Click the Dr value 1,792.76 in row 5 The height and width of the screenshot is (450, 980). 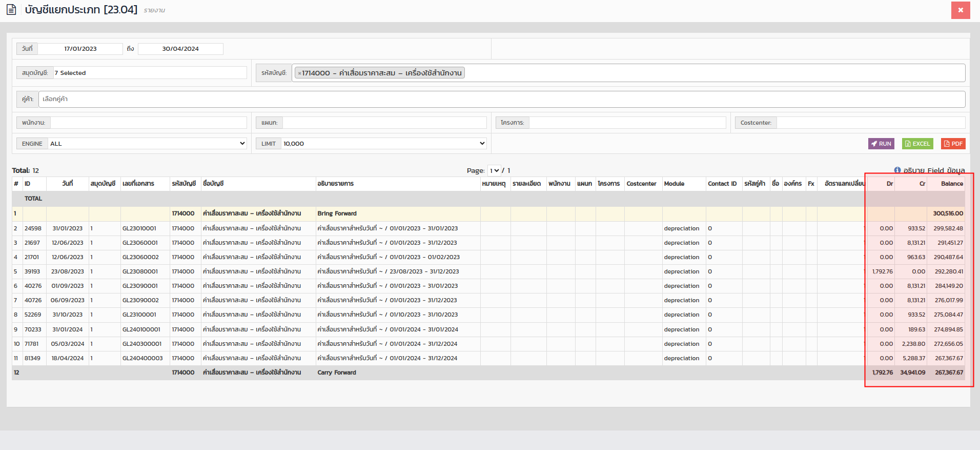coord(882,271)
